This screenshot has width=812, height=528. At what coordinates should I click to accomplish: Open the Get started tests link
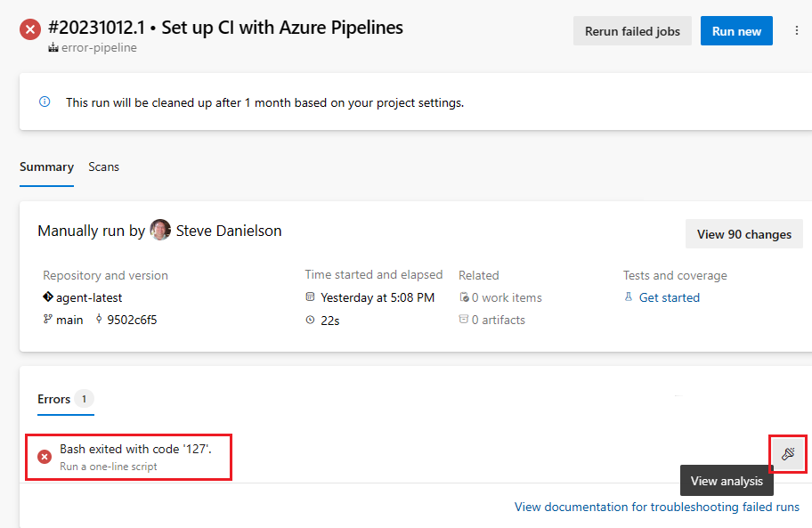point(669,297)
